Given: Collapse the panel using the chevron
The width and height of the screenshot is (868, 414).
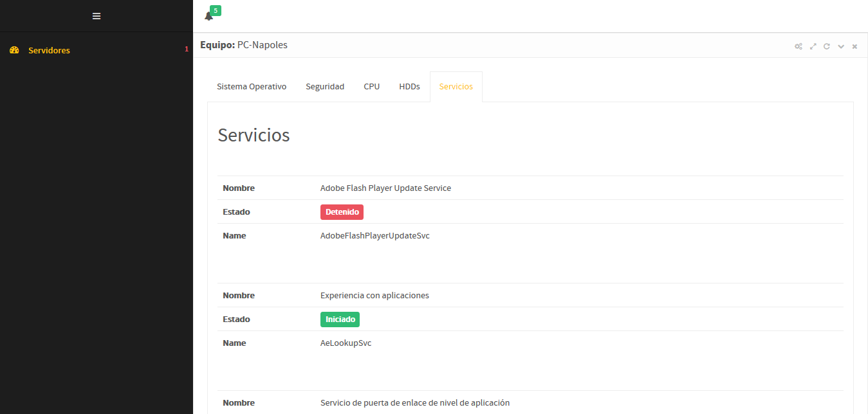Looking at the screenshot, I should [x=841, y=46].
